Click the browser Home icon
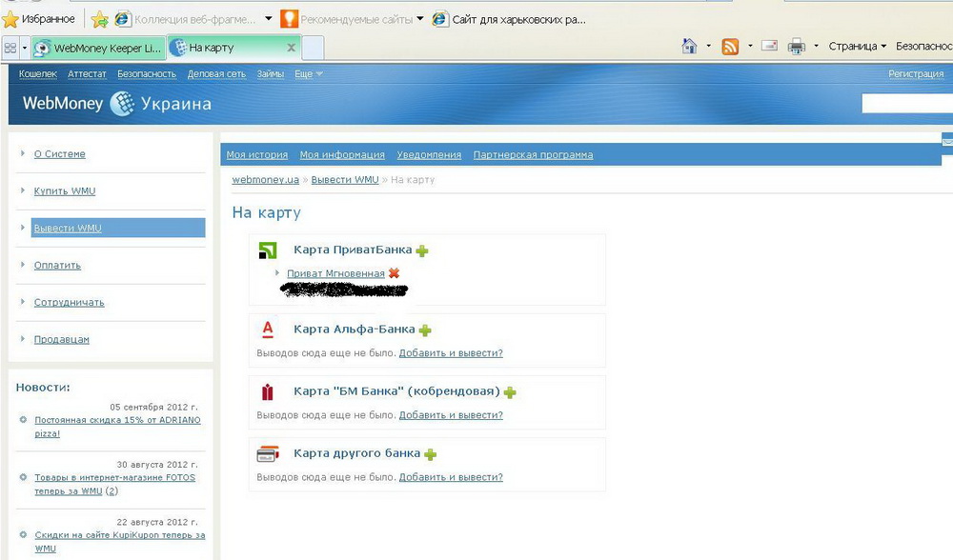The width and height of the screenshot is (953, 560). point(689,46)
